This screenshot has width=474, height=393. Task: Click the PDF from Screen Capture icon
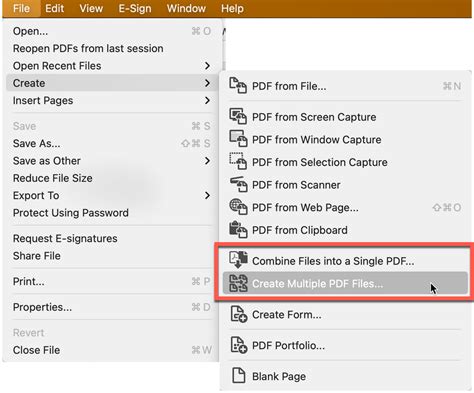238,116
